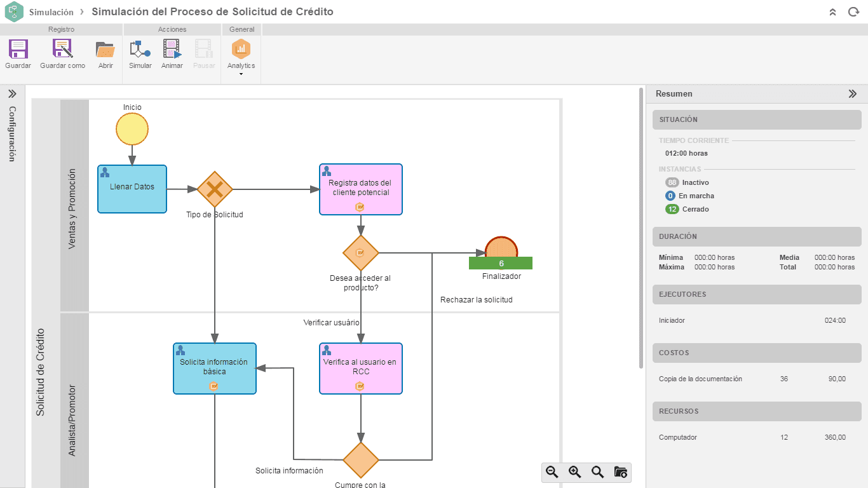
Task: Click the Solicitud de Crédito pool header
Action: click(46, 294)
